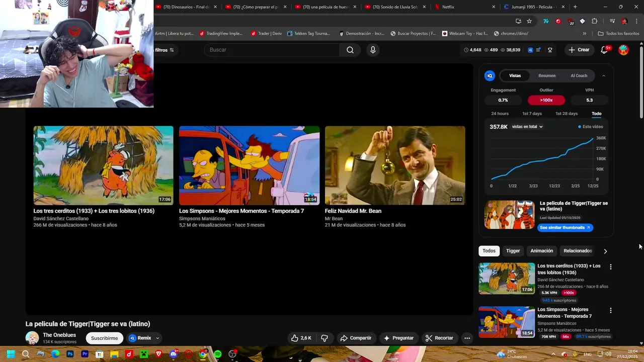Show more category chips with arrow
Screen dimensions: 644x362
(605, 251)
